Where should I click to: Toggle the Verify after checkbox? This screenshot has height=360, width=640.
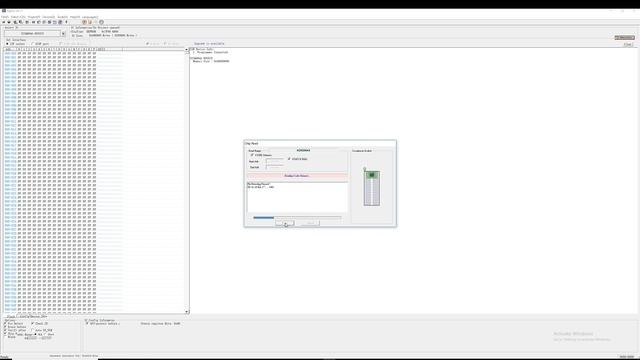[5, 330]
